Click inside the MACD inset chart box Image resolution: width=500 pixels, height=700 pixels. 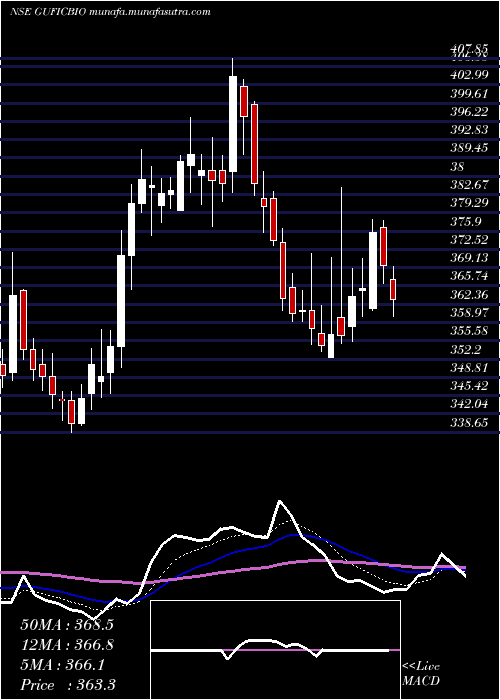pyautogui.click(x=276, y=650)
